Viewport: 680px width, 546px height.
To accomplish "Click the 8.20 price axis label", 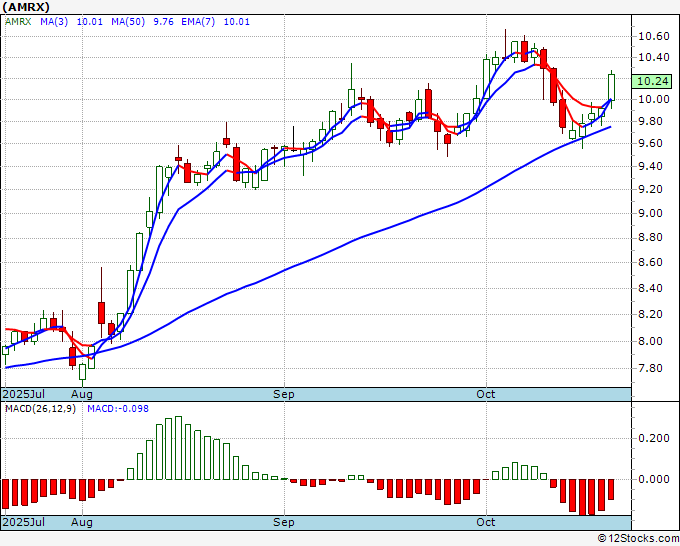I will 651,314.
